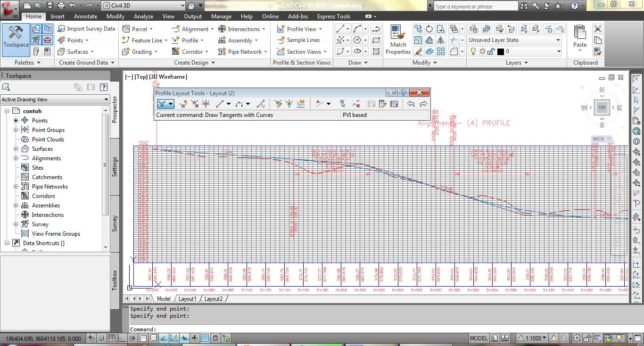Toggle layer lock icon in Layers
Image resolution: width=644 pixels, height=346 pixels.
click(x=490, y=51)
